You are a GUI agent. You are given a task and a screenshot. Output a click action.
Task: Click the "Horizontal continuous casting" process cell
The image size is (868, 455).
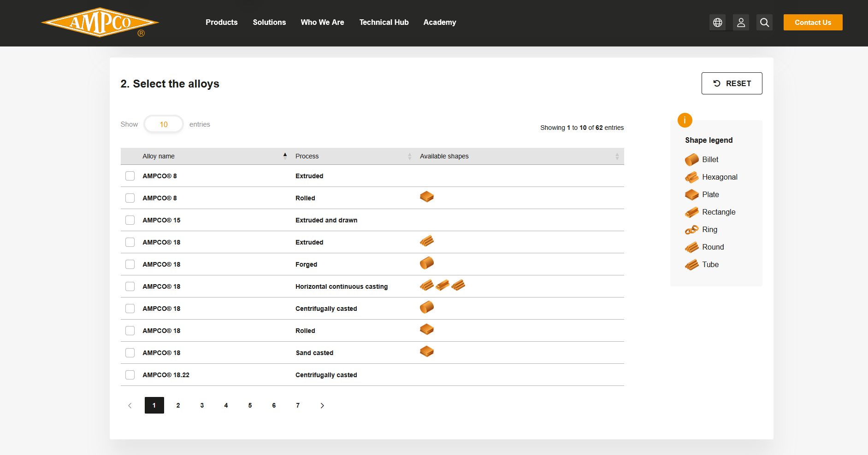click(x=342, y=286)
